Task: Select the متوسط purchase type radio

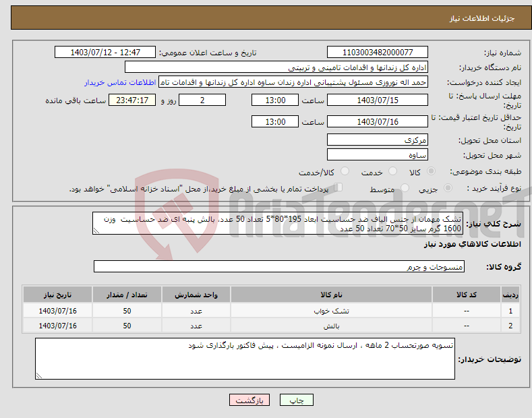Action: tap(405, 188)
